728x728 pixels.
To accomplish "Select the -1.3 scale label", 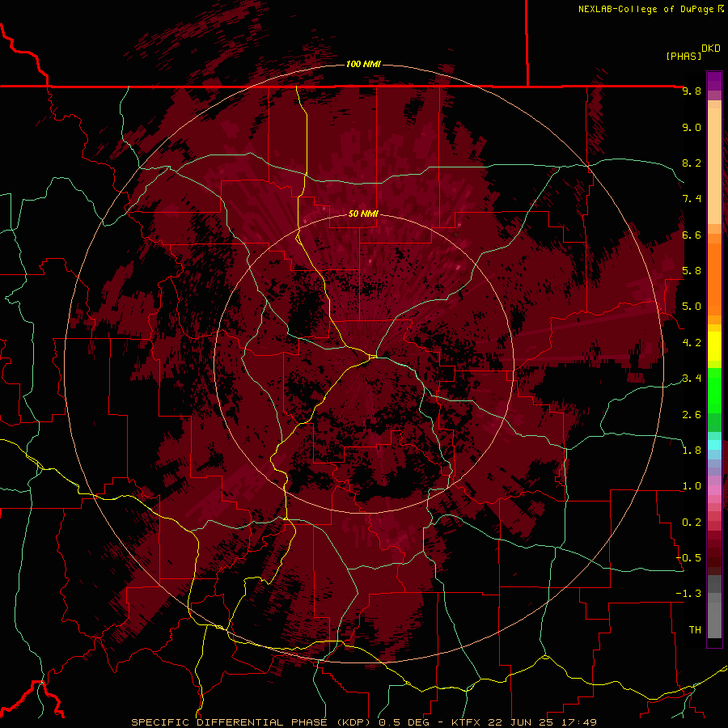I will [x=688, y=594].
